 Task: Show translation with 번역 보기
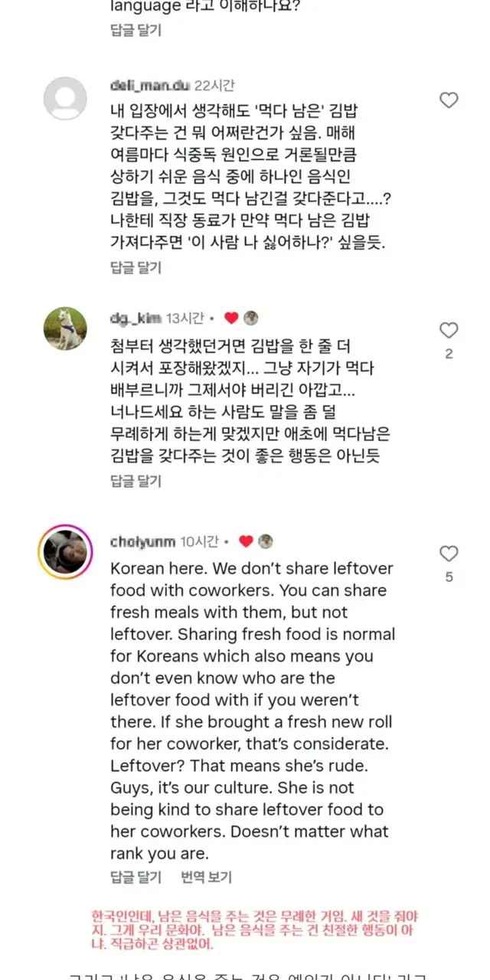206,877
